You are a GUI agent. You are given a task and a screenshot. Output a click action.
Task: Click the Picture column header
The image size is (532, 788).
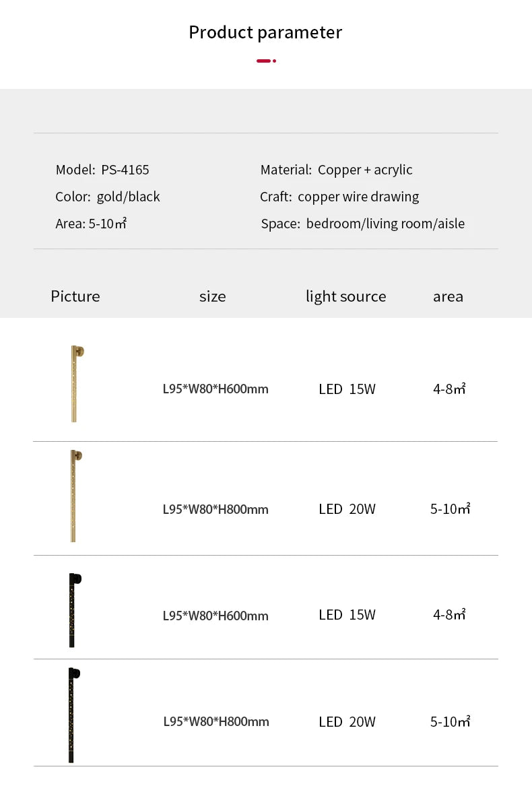tap(75, 296)
